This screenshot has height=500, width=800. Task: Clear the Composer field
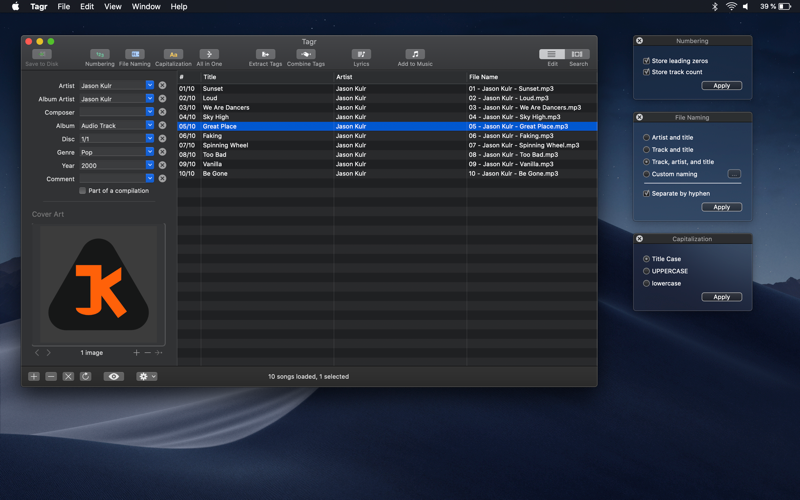(x=162, y=112)
